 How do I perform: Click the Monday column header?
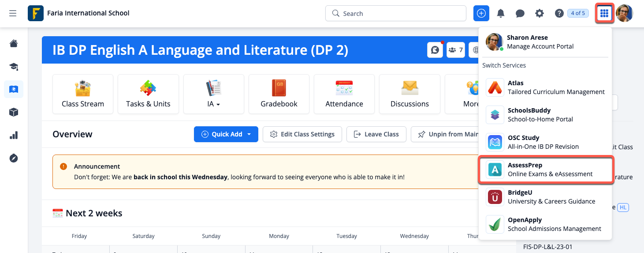coord(279,236)
